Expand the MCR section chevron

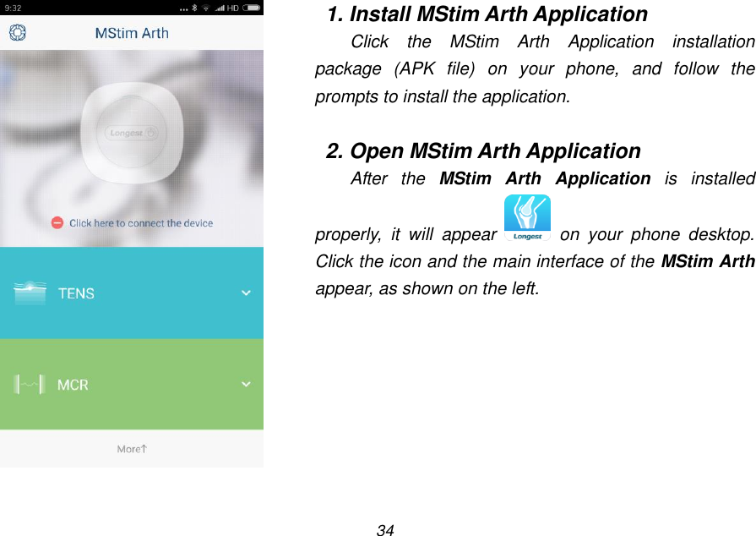(246, 384)
